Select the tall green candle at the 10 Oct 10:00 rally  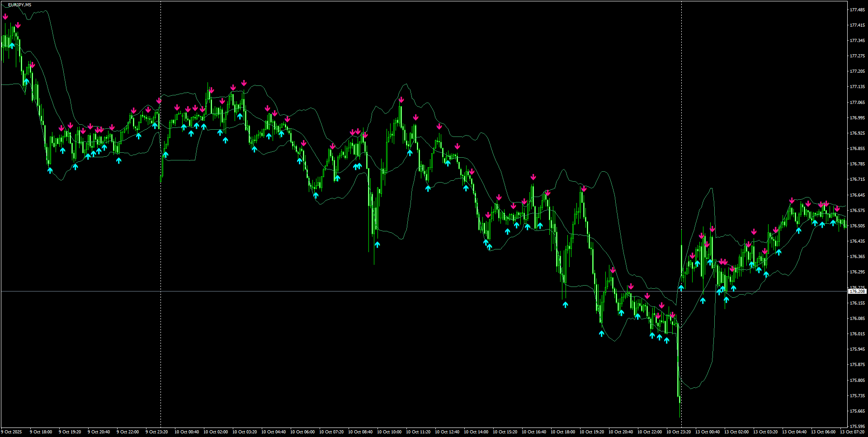point(400,127)
